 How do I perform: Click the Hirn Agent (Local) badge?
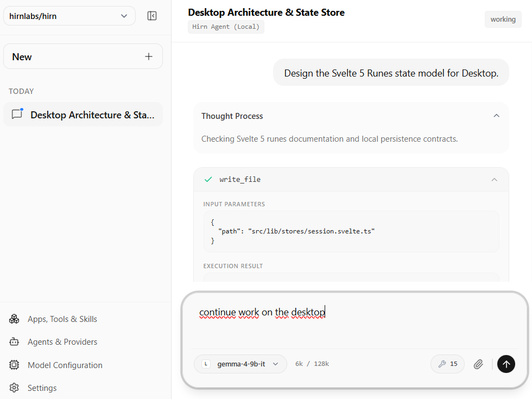click(x=226, y=27)
